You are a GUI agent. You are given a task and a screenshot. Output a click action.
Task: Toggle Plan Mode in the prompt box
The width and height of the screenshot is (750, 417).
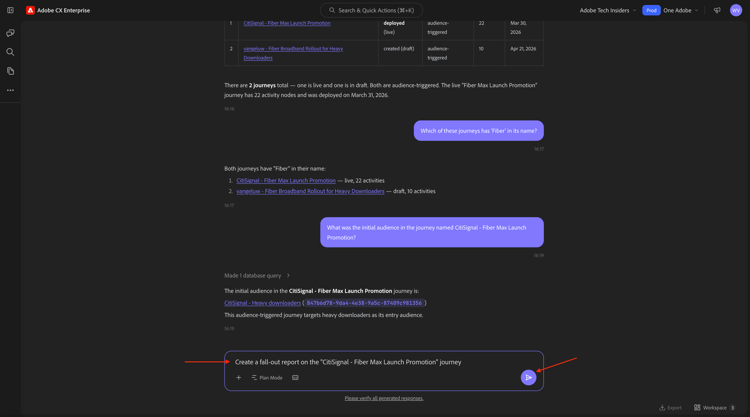point(266,377)
